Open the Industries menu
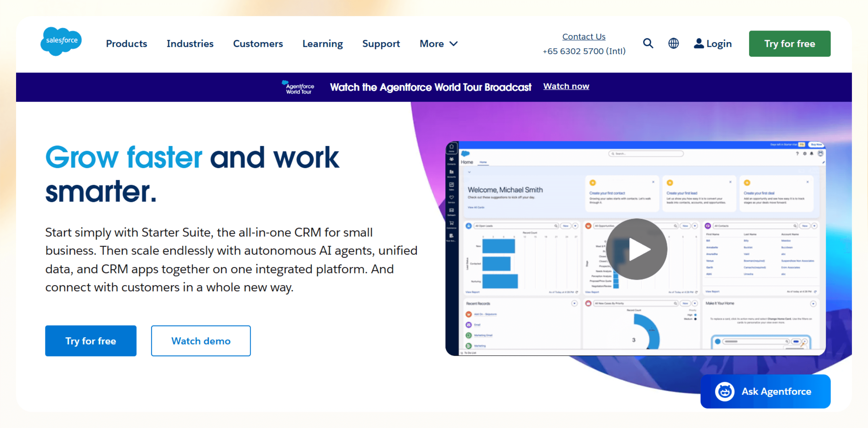 pos(190,44)
